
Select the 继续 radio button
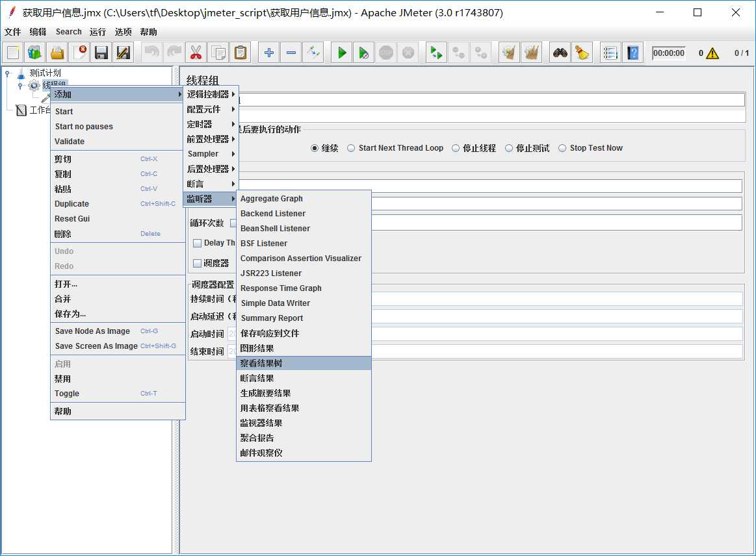315,148
